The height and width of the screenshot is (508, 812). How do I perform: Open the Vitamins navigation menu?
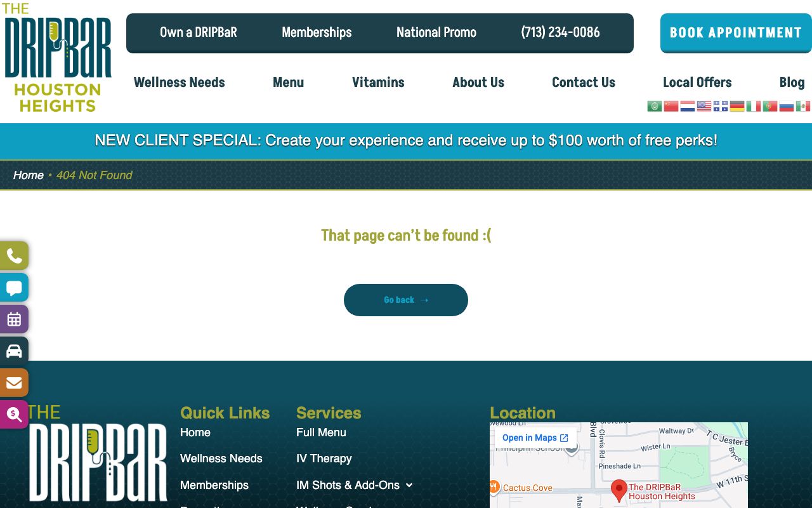(378, 83)
